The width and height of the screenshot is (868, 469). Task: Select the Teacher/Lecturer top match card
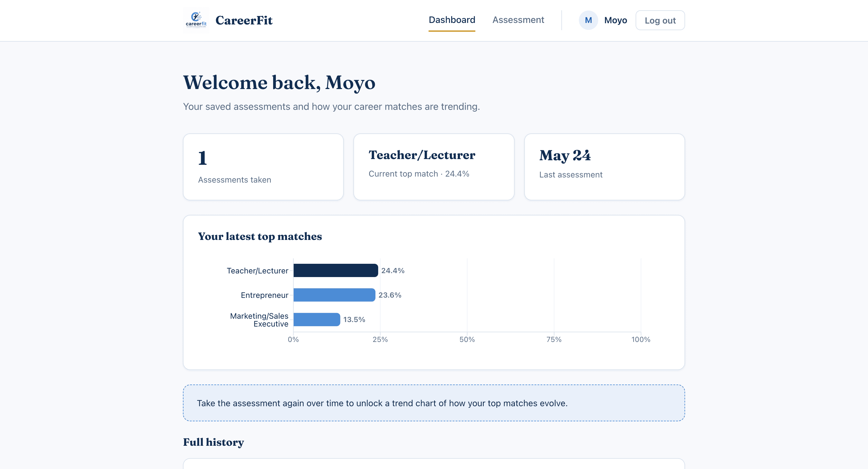click(434, 167)
